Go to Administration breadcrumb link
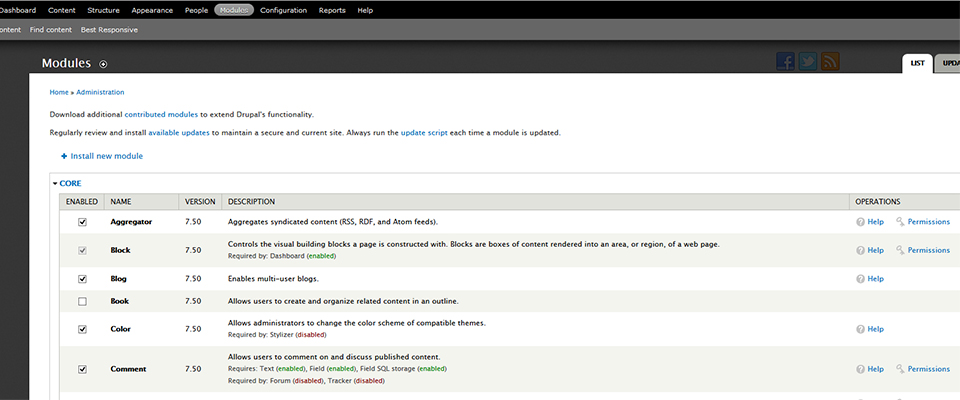Image resolution: width=960 pixels, height=400 pixels. (100, 92)
